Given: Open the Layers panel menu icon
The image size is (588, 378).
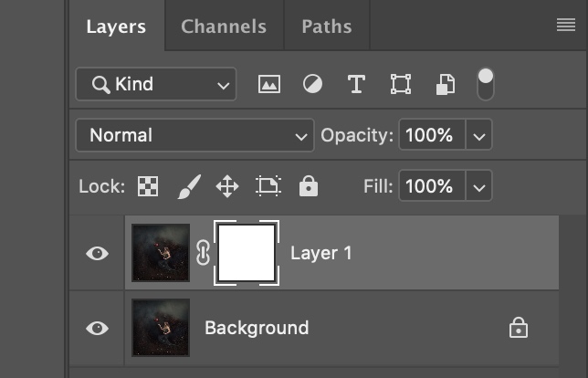Looking at the screenshot, I should pyautogui.click(x=566, y=25).
